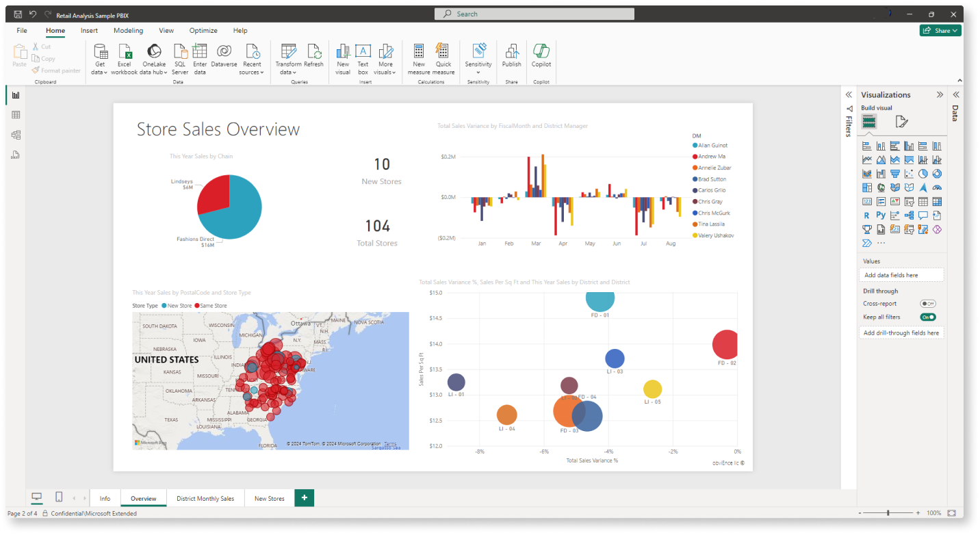Choose the Line chart visualization
The image size is (980, 535).
[867, 159]
